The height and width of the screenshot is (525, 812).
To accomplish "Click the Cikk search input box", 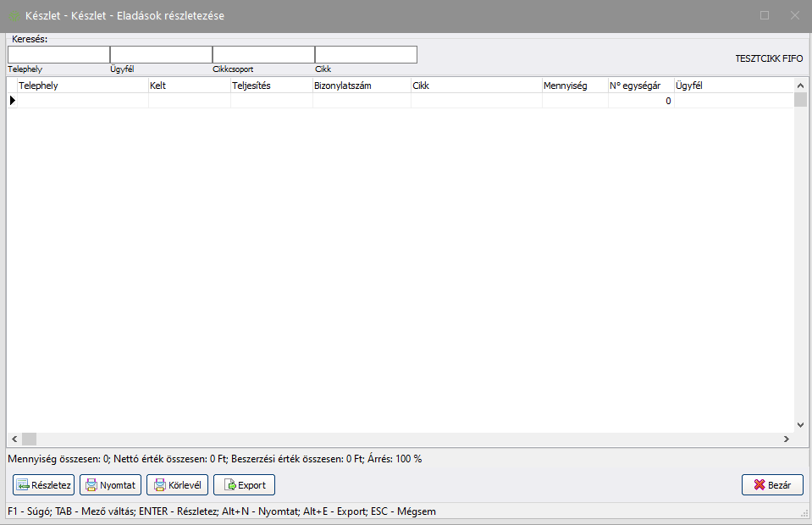I will point(366,55).
